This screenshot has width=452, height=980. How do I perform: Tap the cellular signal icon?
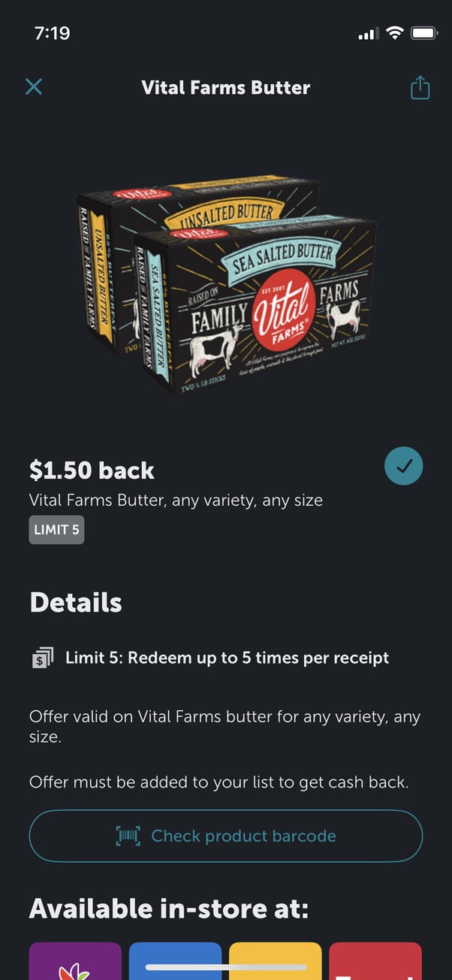[368, 35]
